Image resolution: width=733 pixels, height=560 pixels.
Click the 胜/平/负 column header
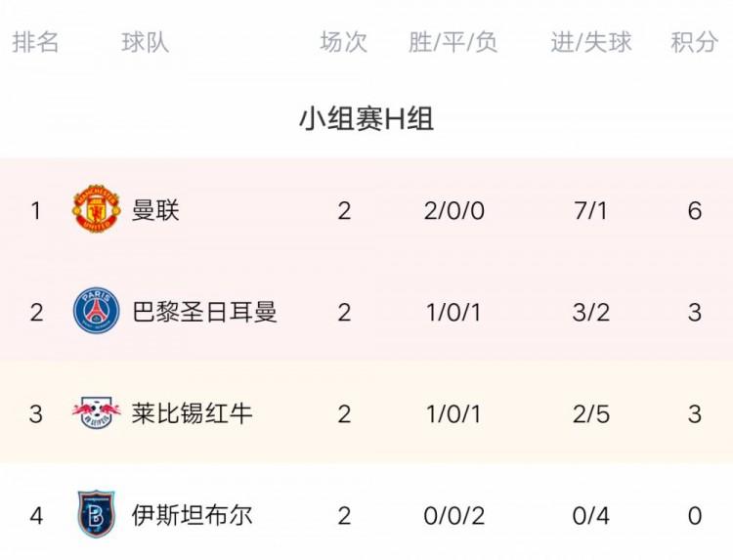coord(453,43)
